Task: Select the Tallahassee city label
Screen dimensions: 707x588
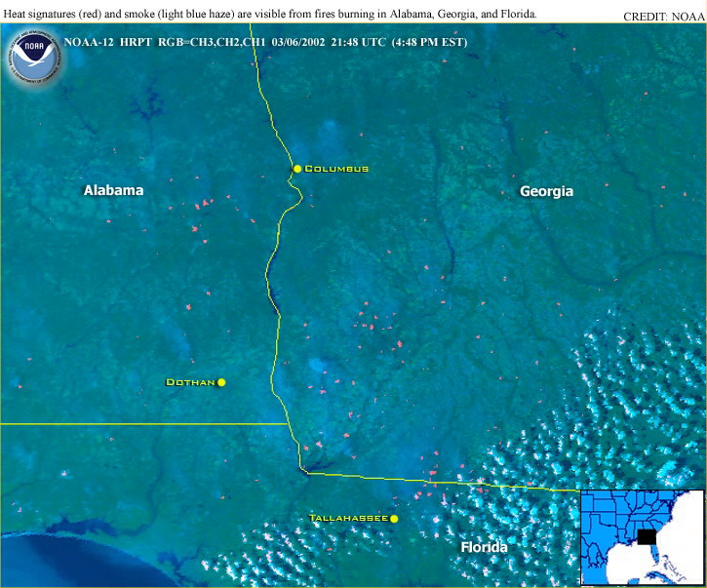Action: [x=348, y=518]
